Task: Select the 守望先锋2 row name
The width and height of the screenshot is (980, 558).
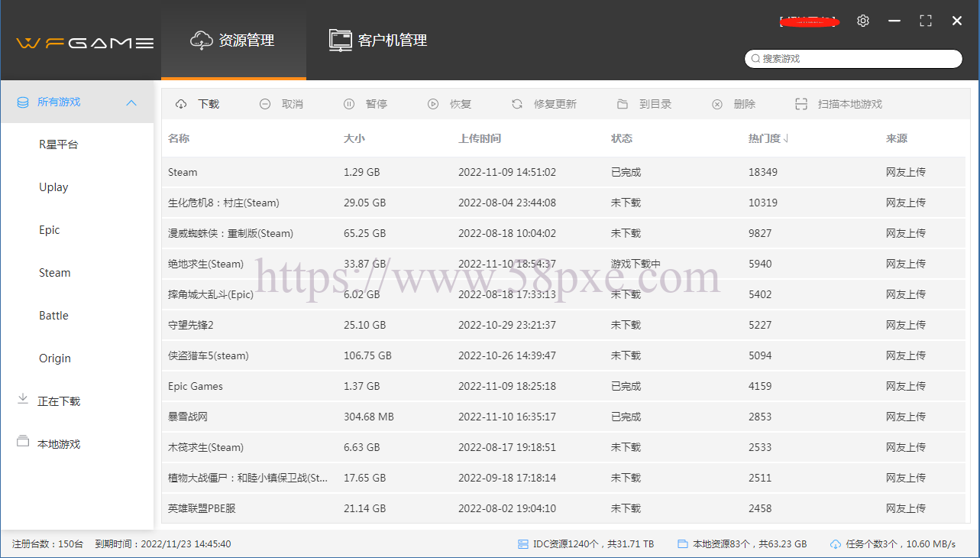Action: [x=191, y=325]
